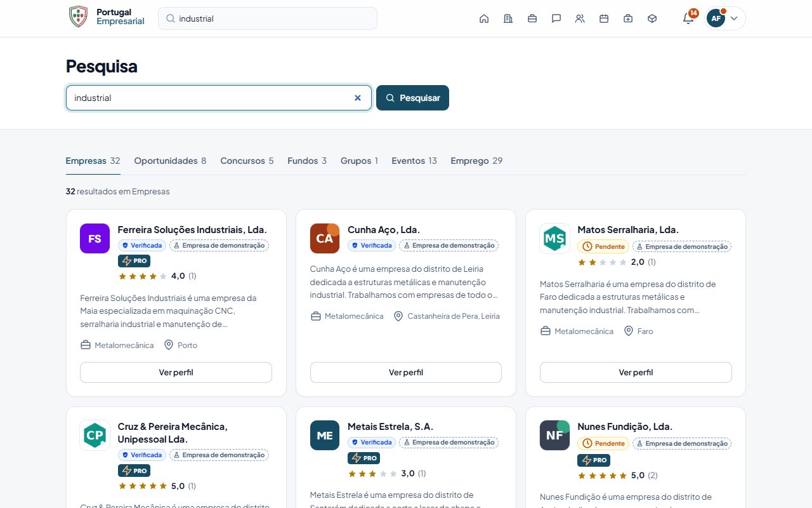The width and height of the screenshot is (812, 508).
Task: Open the home icon in top navigation
Action: 484,18
